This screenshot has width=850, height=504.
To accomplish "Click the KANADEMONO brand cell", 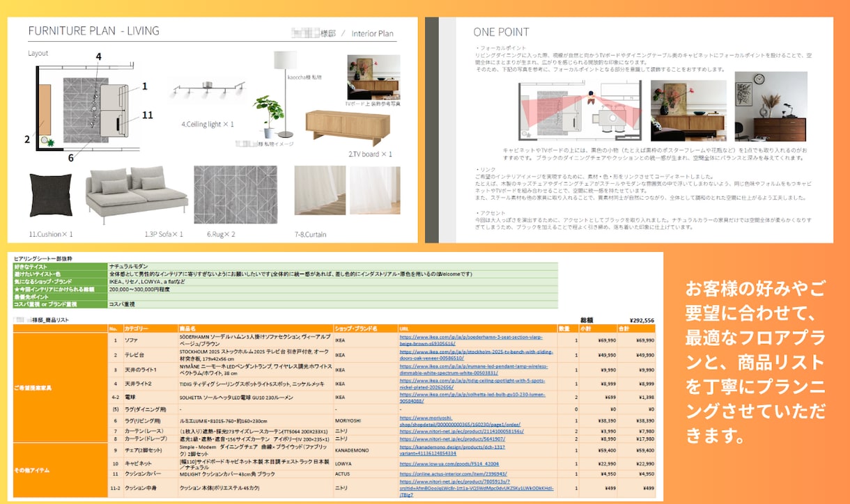I will point(366,451).
